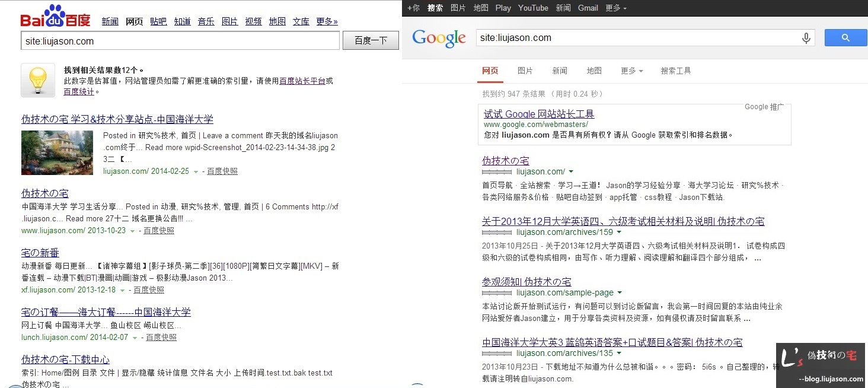Viewport: 868px width, 388px height.
Task: Switch to the 地图 tab under Google search box
Action: coord(594,71)
